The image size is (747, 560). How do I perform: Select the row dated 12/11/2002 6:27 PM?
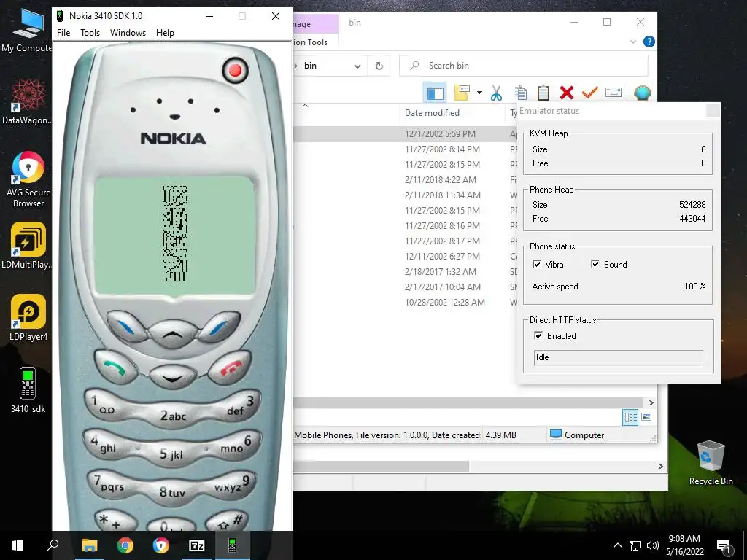(x=405, y=256)
